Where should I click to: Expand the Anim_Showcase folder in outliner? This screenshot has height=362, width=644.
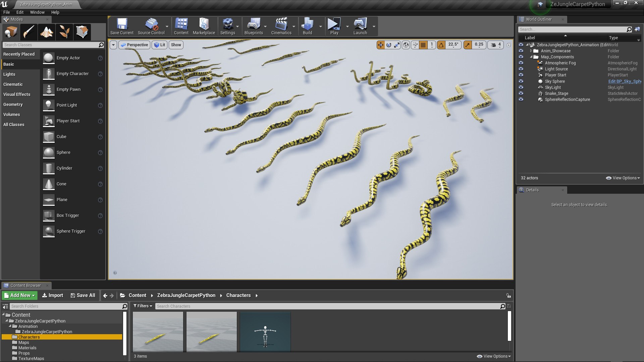[531, 51]
